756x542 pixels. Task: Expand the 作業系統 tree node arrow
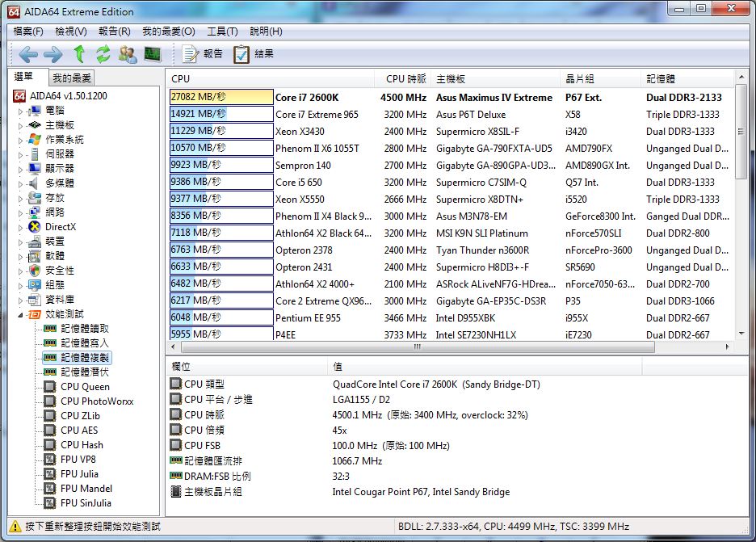click(x=20, y=141)
